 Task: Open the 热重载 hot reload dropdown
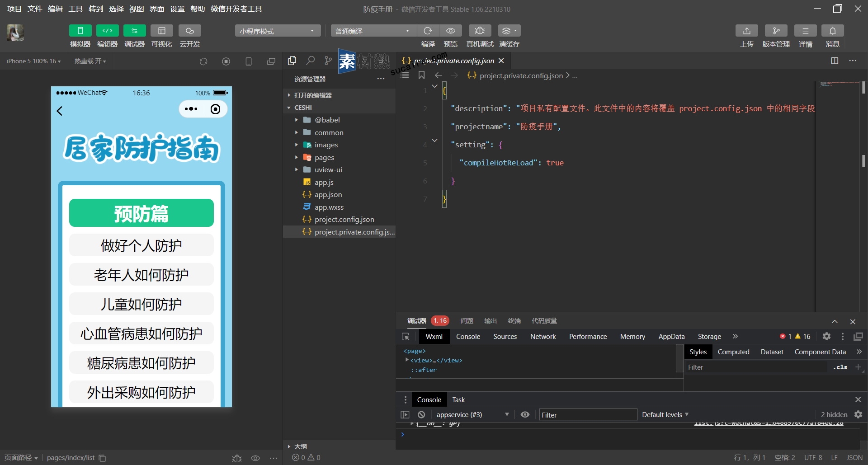point(90,61)
